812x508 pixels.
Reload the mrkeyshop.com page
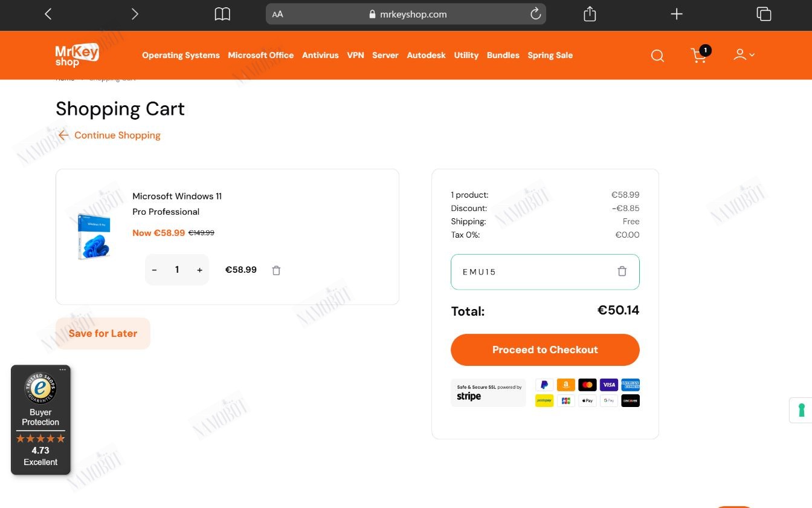[535, 14]
